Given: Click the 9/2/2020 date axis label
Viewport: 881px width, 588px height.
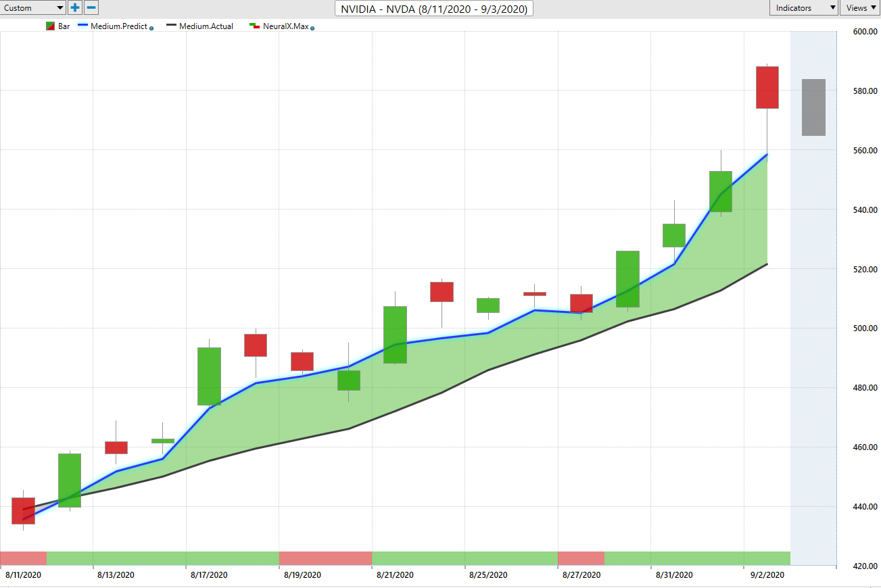Looking at the screenshot, I should [x=767, y=575].
